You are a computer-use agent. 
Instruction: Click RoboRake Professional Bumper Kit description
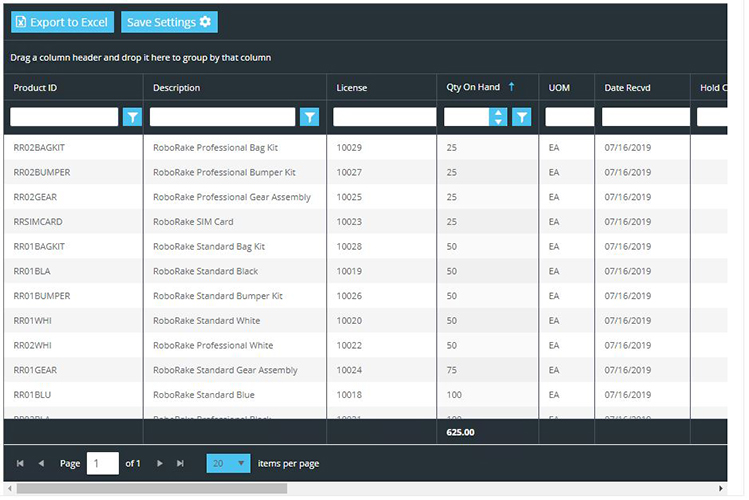225,172
